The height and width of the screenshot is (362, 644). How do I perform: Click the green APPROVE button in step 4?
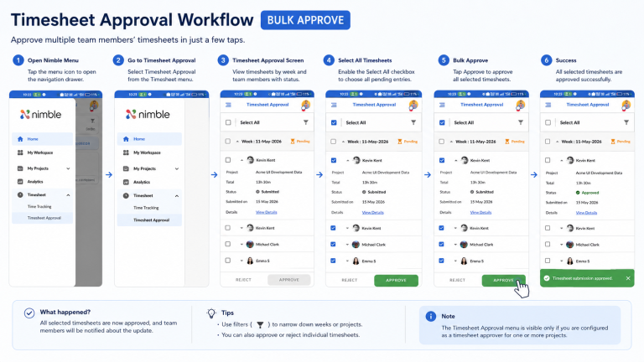coord(396,281)
